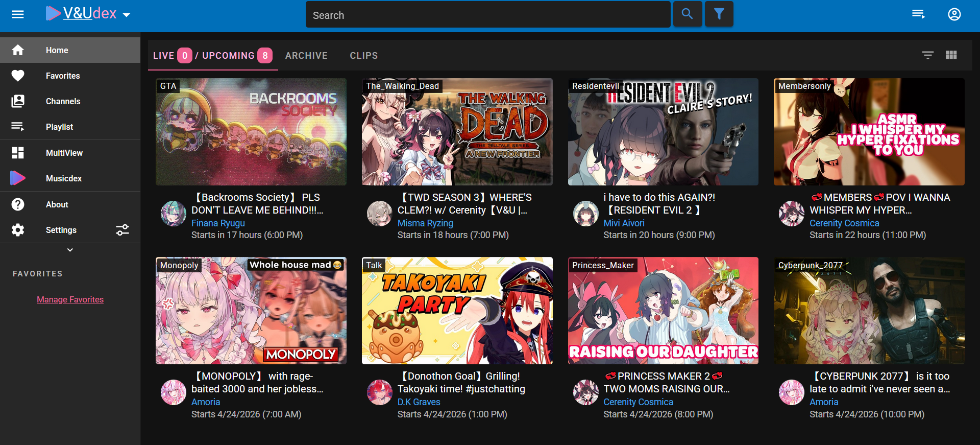Click the The_Walking_Dead topic tag
The height and width of the screenshot is (445, 980).
(402, 86)
